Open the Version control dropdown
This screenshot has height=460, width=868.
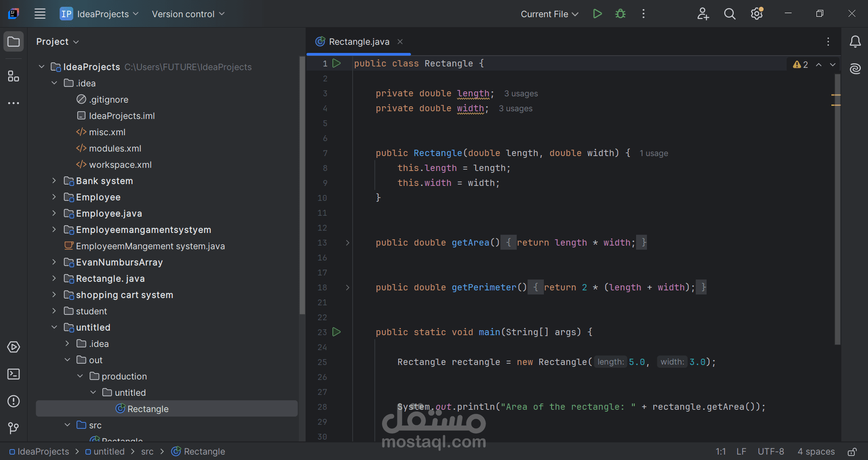pyautogui.click(x=188, y=14)
